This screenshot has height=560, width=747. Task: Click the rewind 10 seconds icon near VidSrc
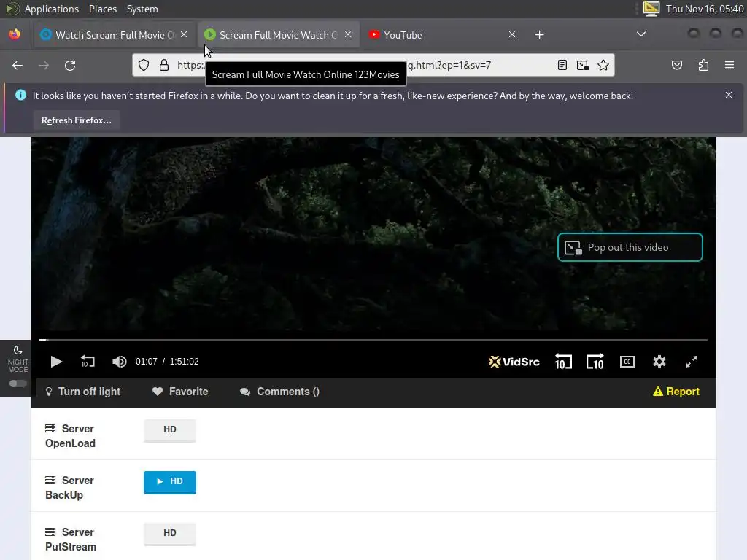563,362
